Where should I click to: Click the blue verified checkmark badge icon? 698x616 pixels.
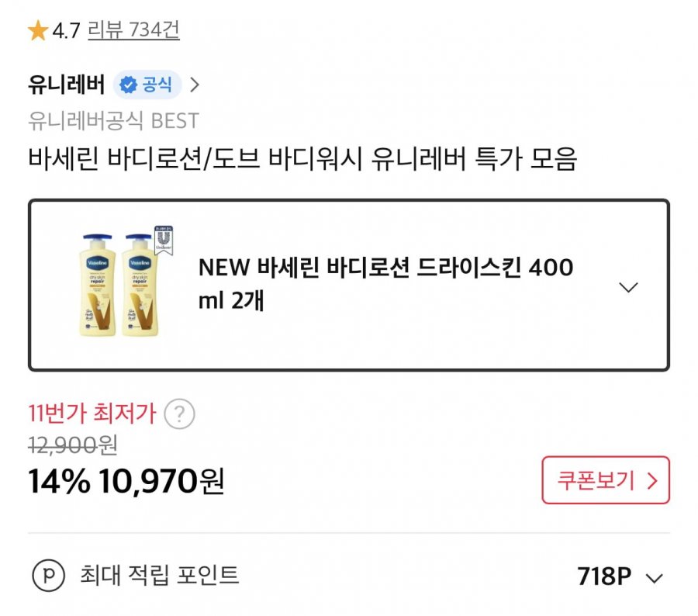pyautogui.click(x=129, y=85)
